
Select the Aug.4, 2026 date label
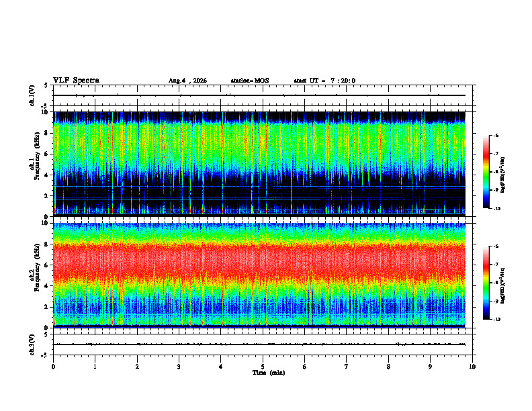187,81
